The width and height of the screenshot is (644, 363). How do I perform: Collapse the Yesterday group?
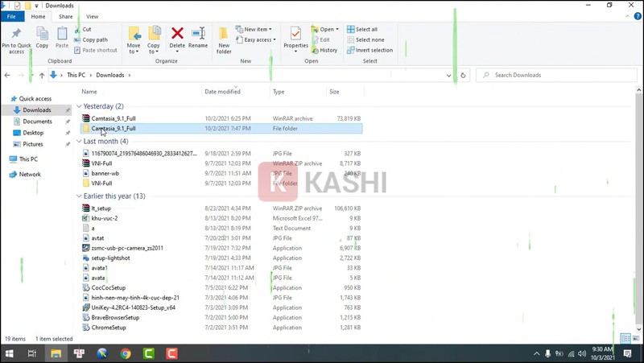coord(79,106)
